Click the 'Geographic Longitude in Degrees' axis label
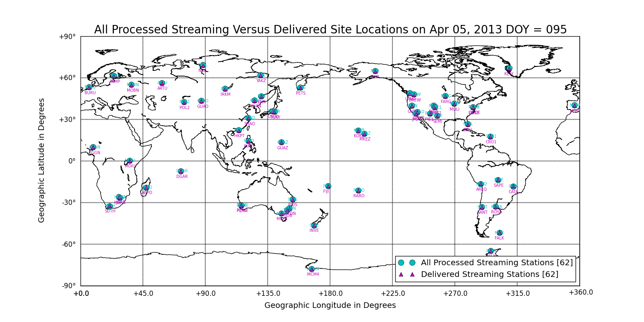Image resolution: width=644 pixels, height=322 pixels. click(x=330, y=305)
